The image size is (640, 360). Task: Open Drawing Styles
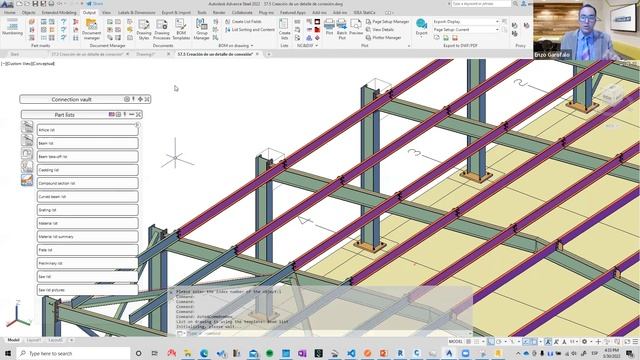click(x=144, y=29)
